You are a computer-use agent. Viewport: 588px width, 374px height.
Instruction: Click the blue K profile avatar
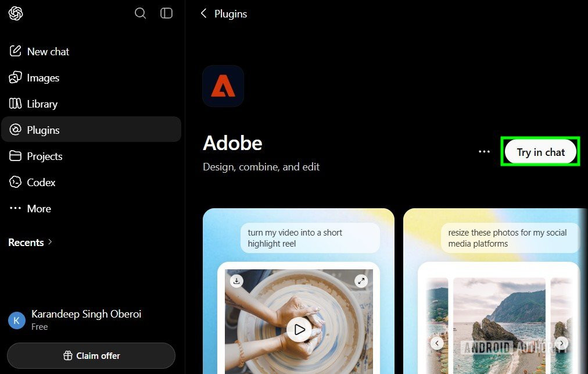point(17,320)
